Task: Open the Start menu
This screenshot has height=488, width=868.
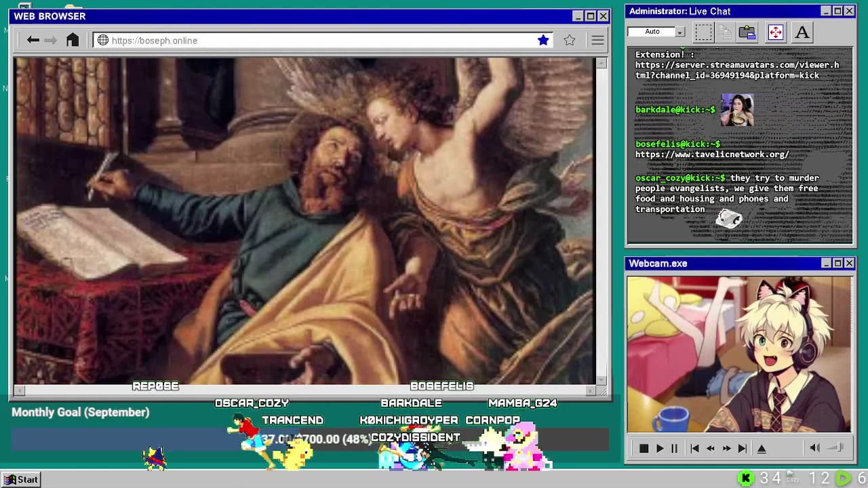Action: [x=20, y=480]
